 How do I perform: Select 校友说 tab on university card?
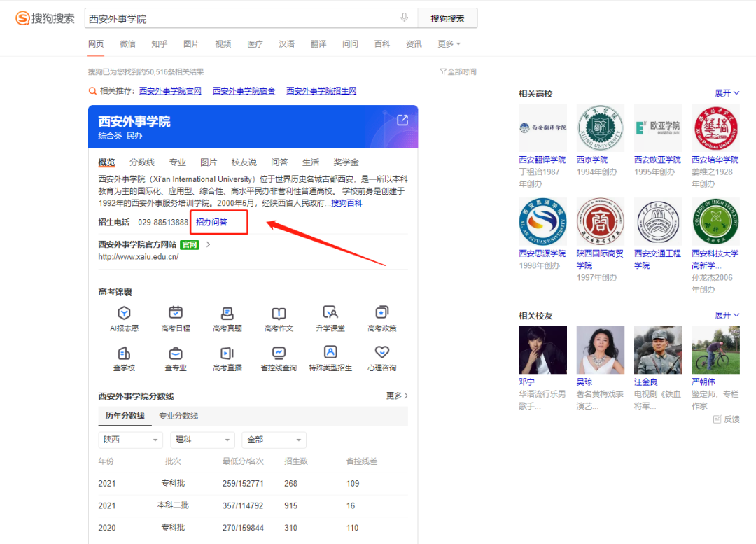[x=244, y=162]
